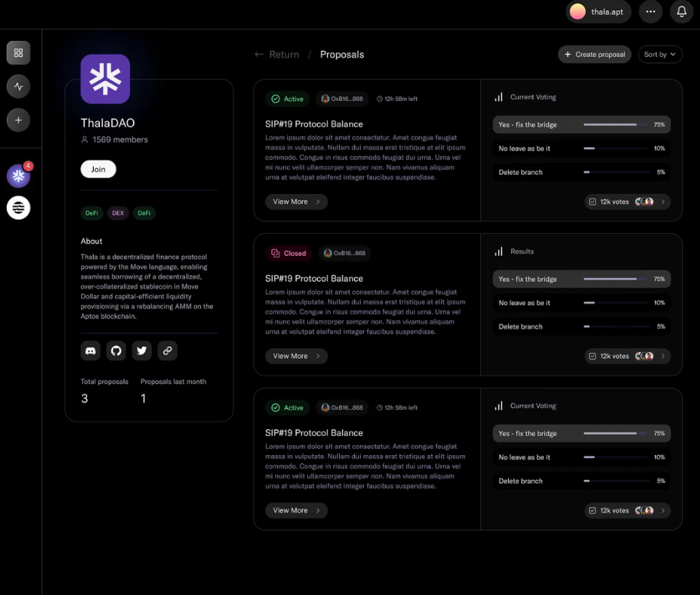
Task: Click View More on first active proposal
Action: tap(297, 202)
